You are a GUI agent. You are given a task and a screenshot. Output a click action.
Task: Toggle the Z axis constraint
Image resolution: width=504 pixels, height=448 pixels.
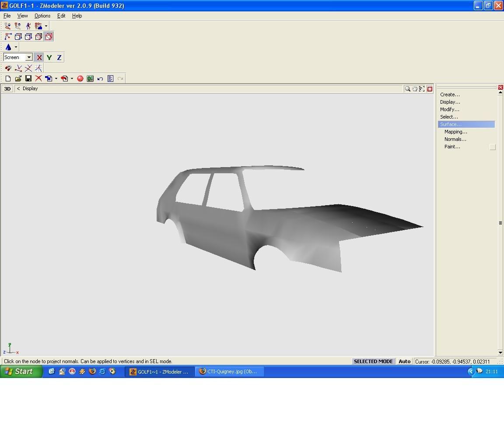59,57
